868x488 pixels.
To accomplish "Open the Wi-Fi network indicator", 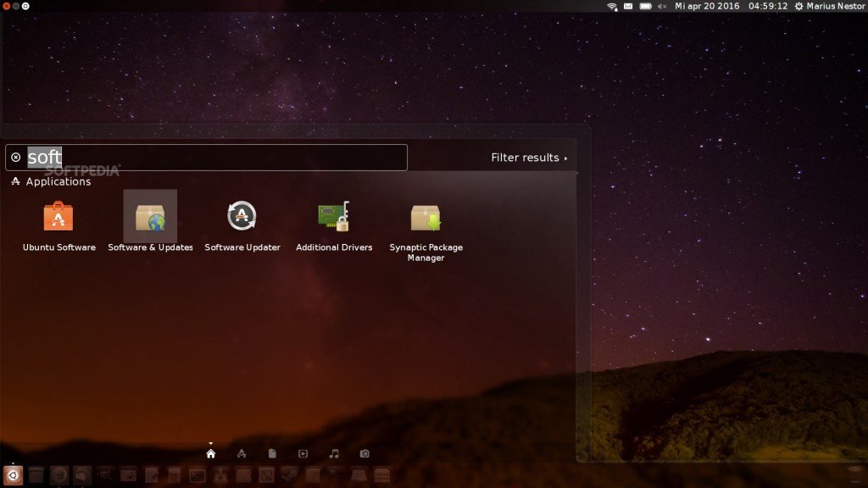I will (612, 6).
